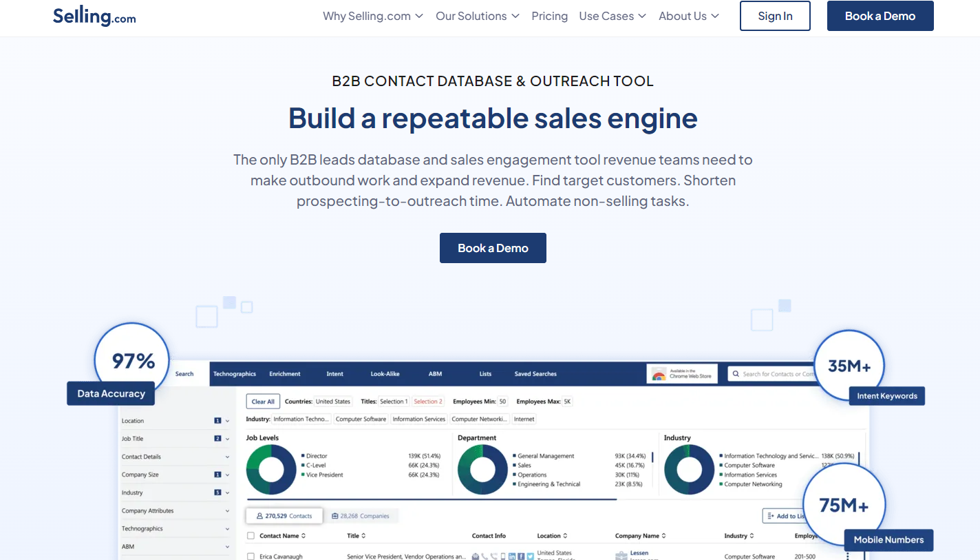Click the Selection 2 title filter chip
The image size is (980, 560).
coord(428,402)
